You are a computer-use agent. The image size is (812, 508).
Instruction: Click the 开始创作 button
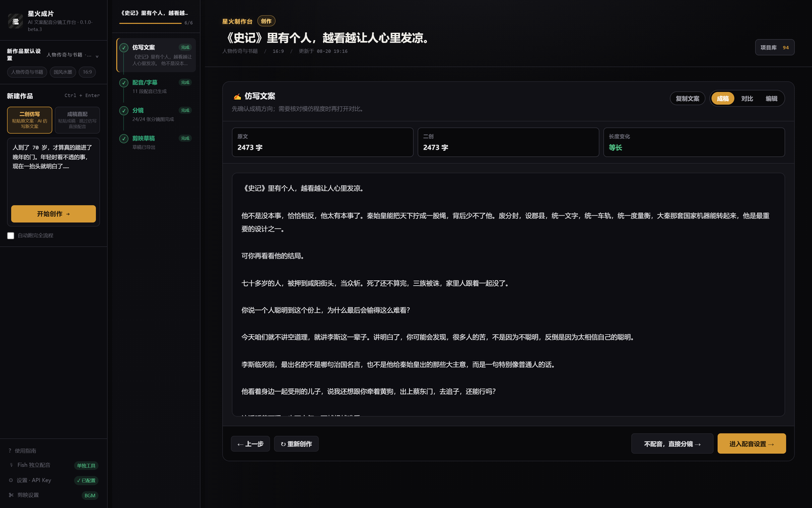[54, 214]
